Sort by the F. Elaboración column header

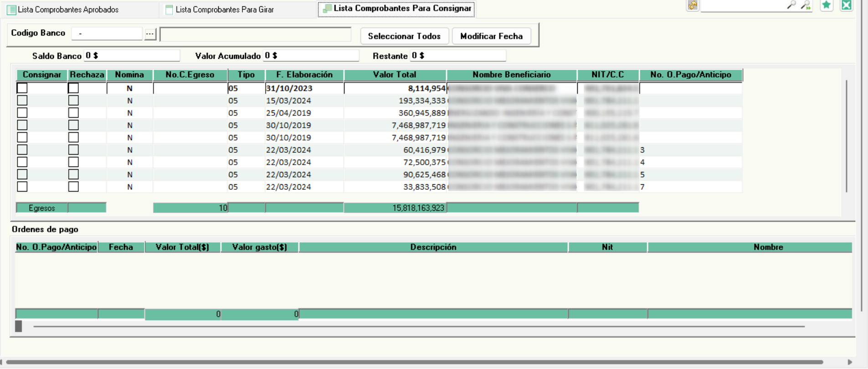(304, 75)
